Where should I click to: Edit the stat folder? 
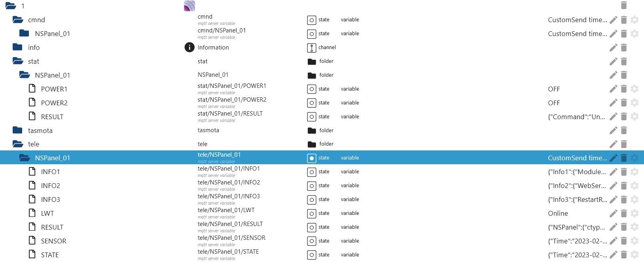pyautogui.click(x=613, y=61)
